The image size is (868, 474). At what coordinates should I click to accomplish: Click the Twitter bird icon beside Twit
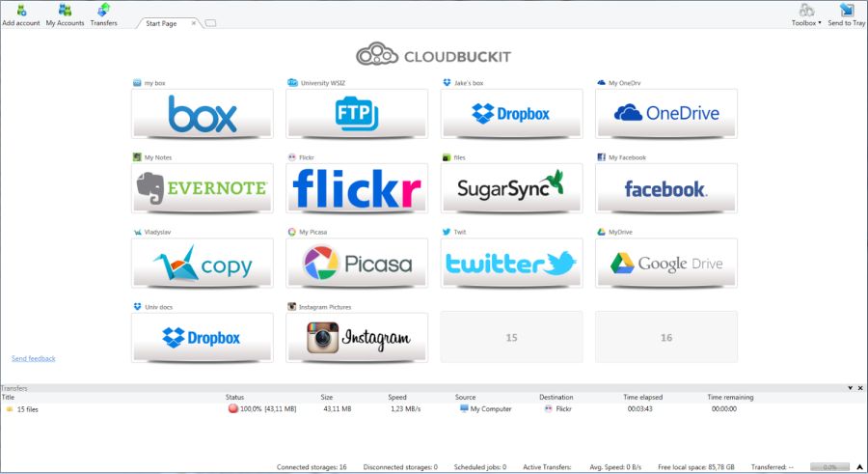pos(447,232)
